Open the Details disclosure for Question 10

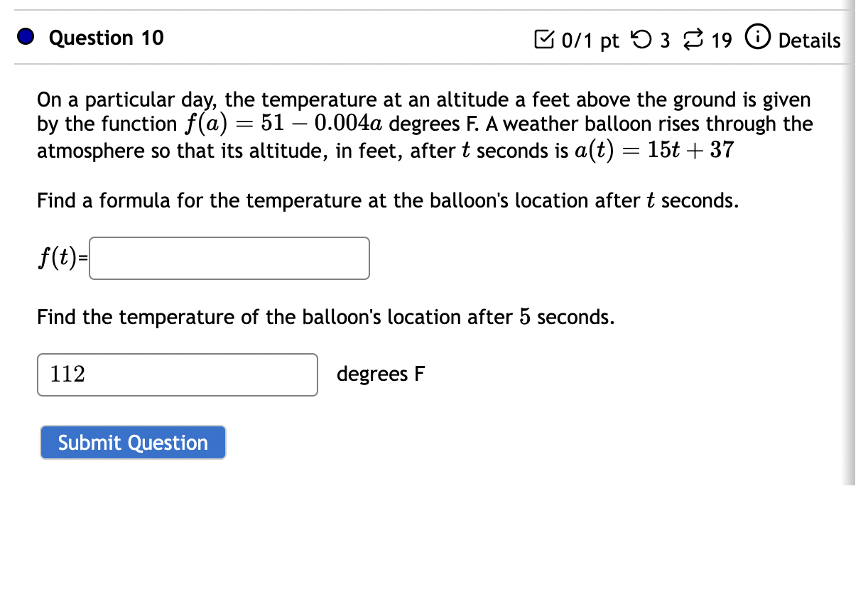tap(810, 41)
